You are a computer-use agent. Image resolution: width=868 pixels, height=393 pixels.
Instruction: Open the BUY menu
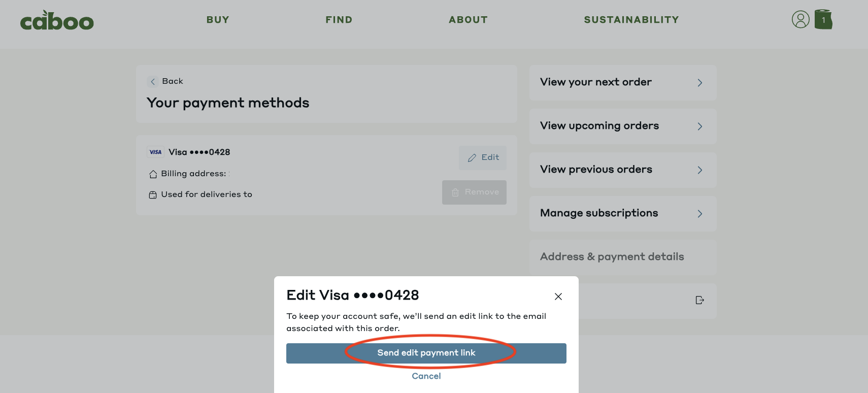coord(218,20)
